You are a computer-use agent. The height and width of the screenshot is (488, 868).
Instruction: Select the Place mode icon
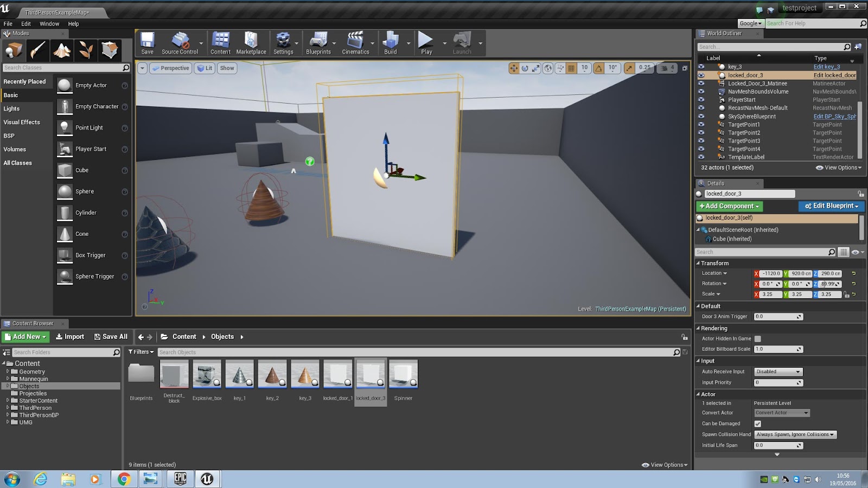click(13, 50)
